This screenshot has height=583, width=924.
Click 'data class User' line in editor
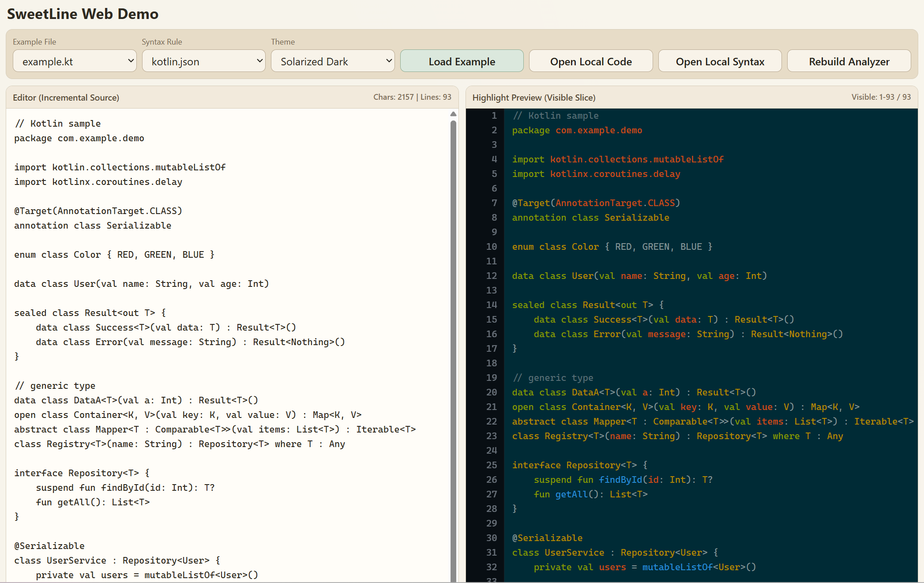coord(142,284)
